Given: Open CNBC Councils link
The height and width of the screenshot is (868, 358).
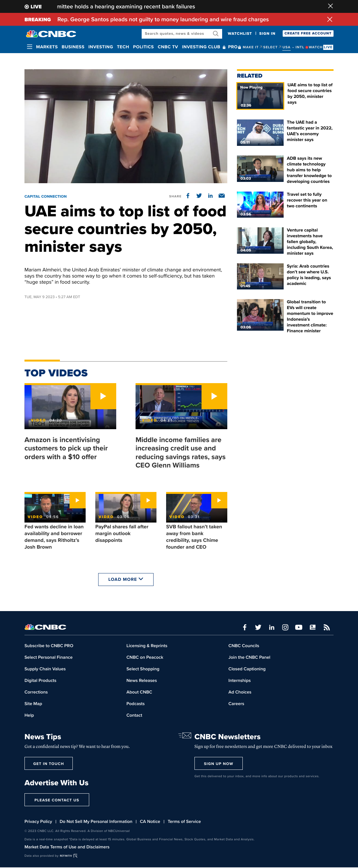Looking at the screenshot, I should [244, 646].
